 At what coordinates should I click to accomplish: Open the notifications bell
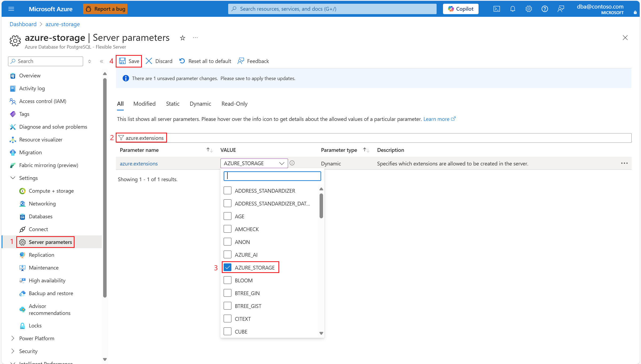click(512, 9)
